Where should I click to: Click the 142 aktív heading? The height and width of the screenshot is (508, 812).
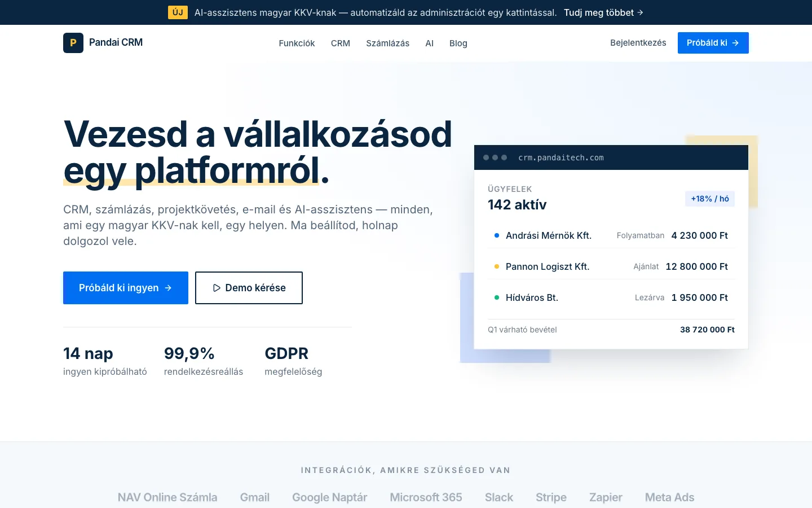(517, 204)
